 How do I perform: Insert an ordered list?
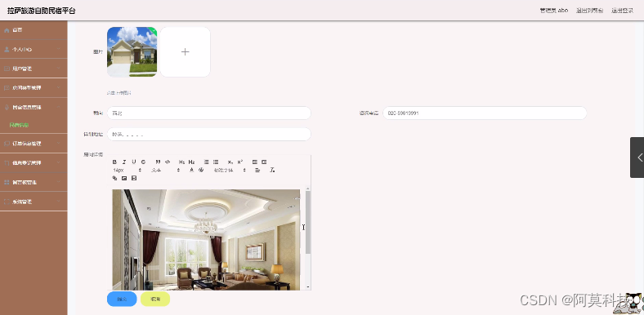point(206,162)
